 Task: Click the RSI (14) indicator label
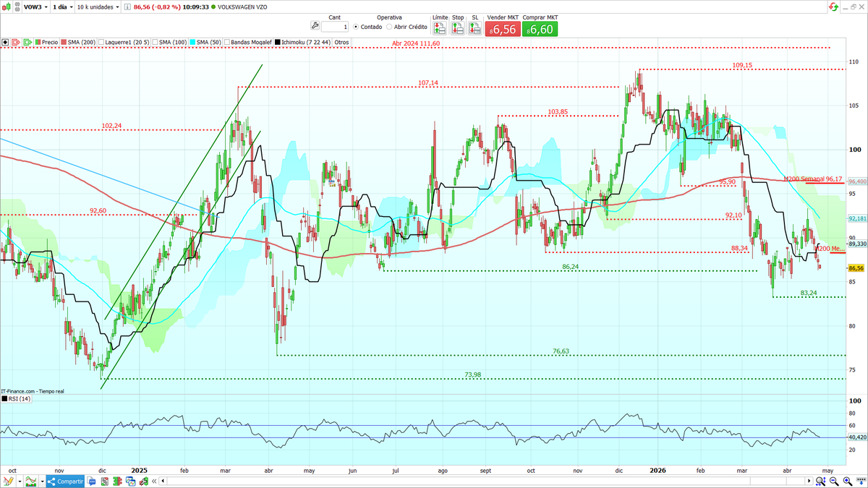20,398
